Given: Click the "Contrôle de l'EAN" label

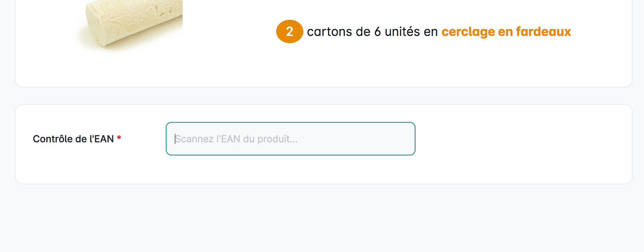Looking at the screenshot, I should pyautogui.click(x=73, y=139).
